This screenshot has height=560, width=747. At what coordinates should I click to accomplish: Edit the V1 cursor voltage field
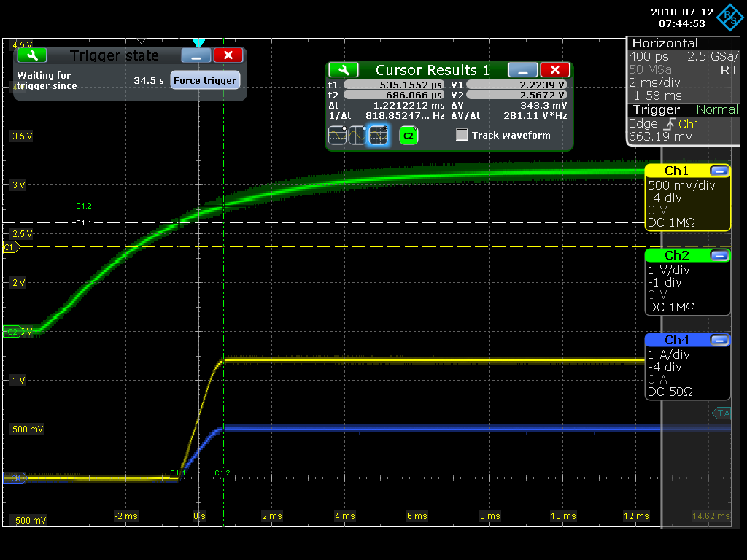[x=517, y=85]
